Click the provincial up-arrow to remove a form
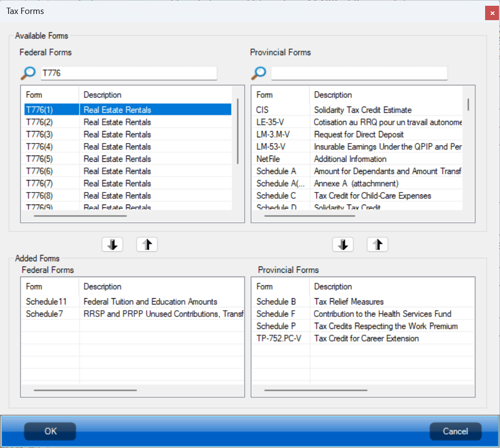Image resolution: width=500 pixels, height=448 pixels. [377, 244]
